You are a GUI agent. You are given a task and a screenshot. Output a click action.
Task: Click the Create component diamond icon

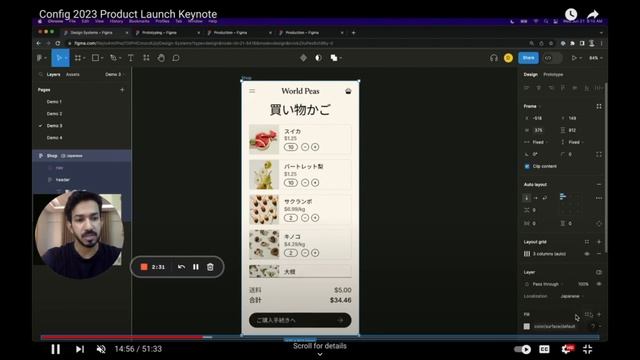[x=303, y=58]
